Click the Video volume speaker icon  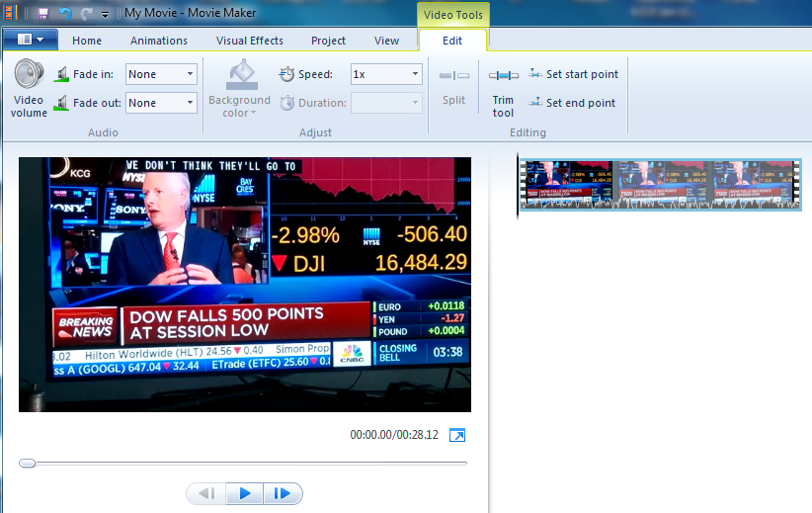[x=29, y=73]
